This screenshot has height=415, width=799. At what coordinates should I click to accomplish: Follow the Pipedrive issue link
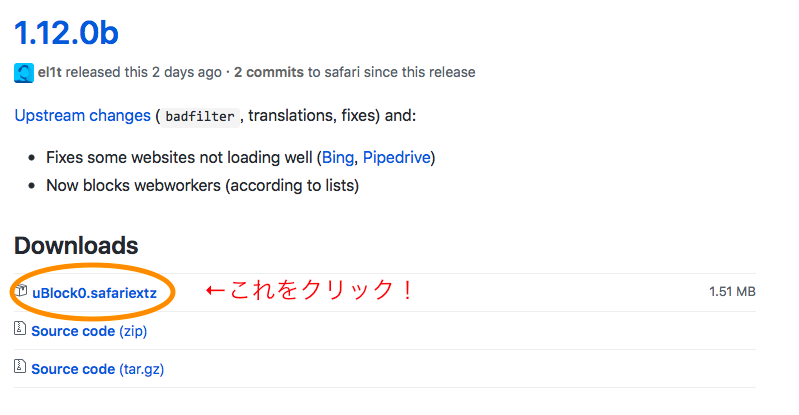point(396,158)
